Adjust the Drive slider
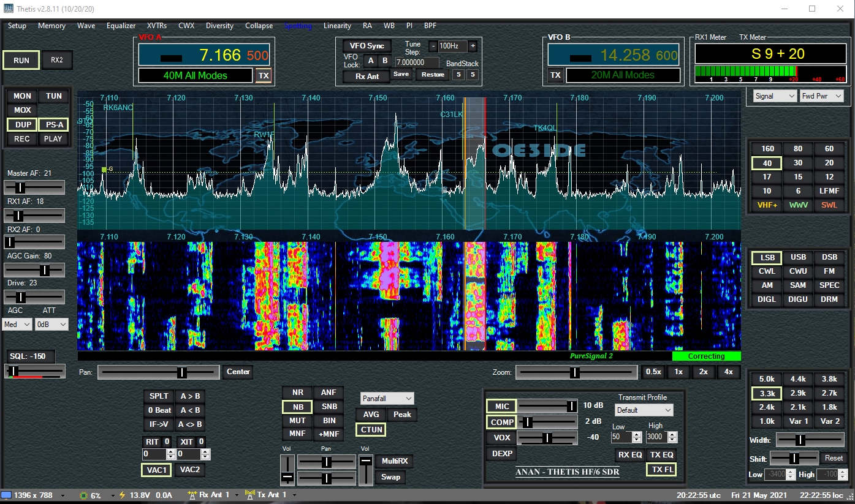Screen dimensions: 855x504 [x=34, y=297]
